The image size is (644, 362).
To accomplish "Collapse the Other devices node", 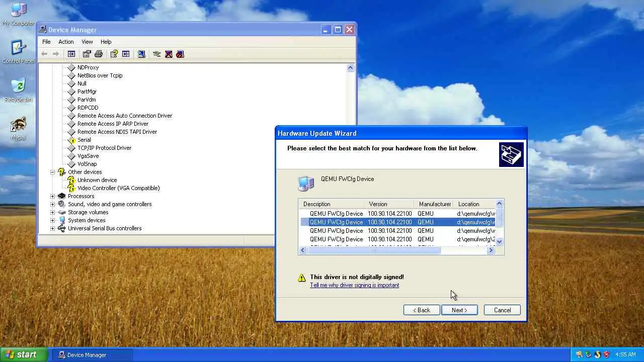I will [x=52, y=172].
